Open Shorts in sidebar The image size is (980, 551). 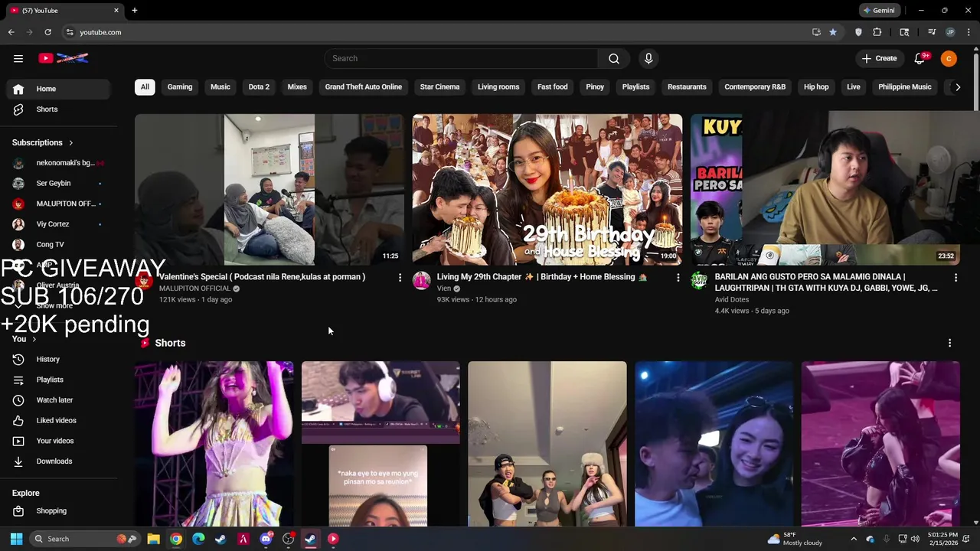59,109
